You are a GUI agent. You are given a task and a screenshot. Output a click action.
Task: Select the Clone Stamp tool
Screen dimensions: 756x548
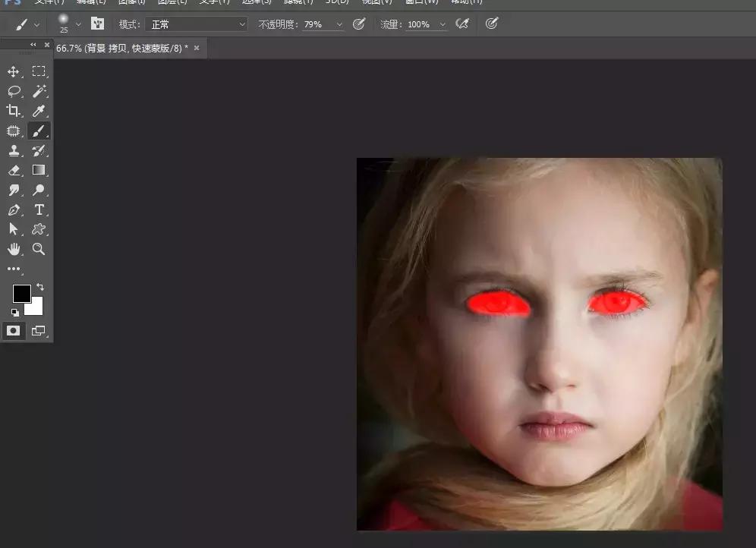click(x=13, y=151)
